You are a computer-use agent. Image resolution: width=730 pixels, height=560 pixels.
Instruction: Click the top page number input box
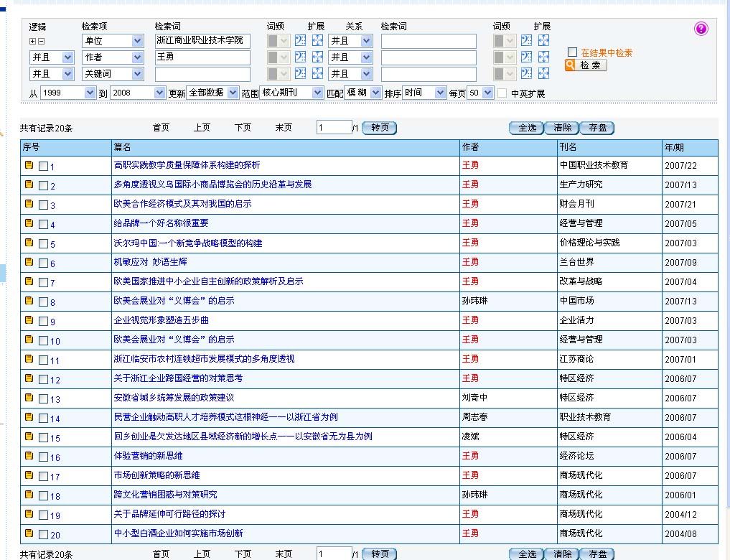tap(334, 128)
